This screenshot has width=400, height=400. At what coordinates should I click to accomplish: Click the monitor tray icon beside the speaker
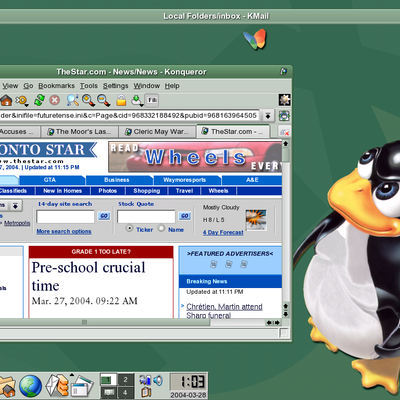(x=145, y=380)
